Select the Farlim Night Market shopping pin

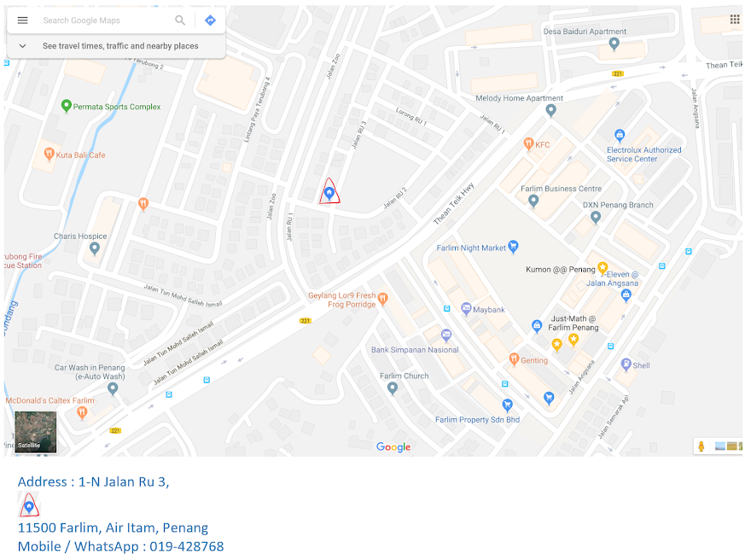[513, 247]
